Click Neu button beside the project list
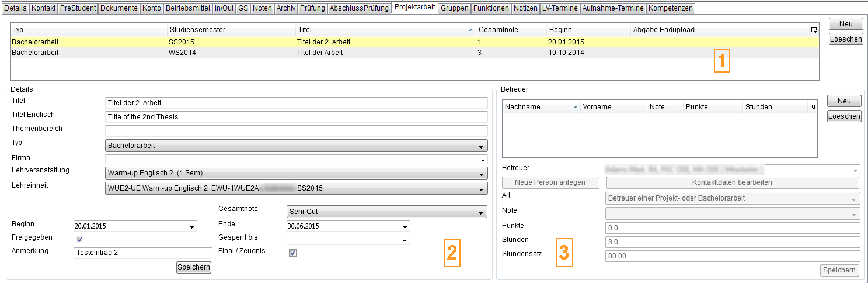Viewport: 868px width, 283px height. point(846,24)
